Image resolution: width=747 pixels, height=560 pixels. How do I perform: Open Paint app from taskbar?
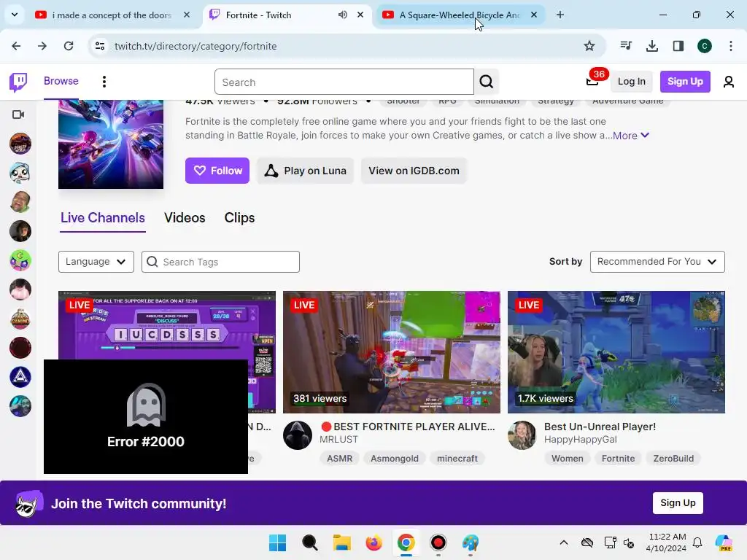[471, 542]
